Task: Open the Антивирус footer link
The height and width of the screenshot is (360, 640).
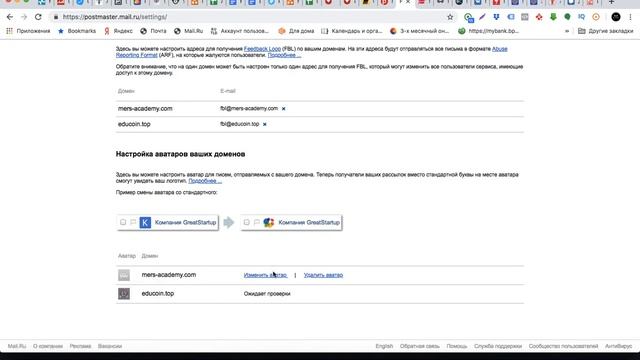Action: [618, 346]
